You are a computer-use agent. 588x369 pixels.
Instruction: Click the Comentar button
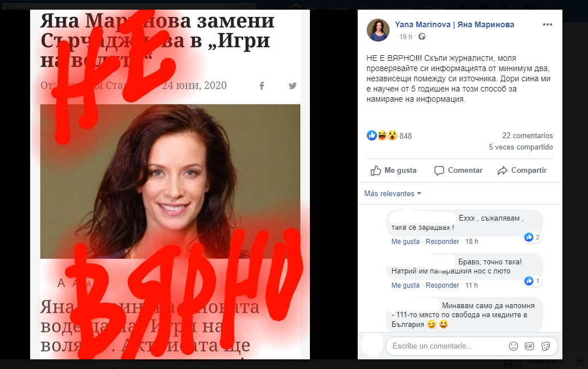coord(458,171)
